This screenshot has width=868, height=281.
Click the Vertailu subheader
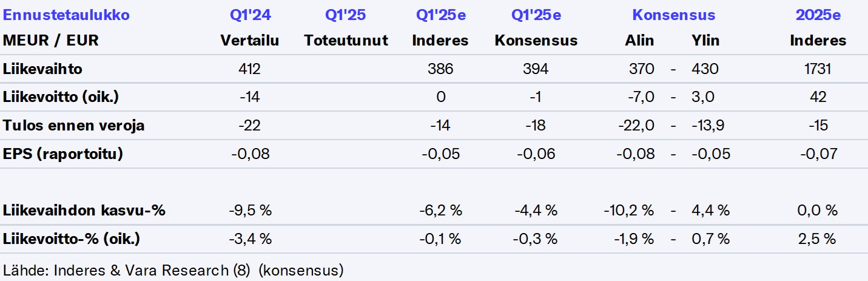point(249,41)
